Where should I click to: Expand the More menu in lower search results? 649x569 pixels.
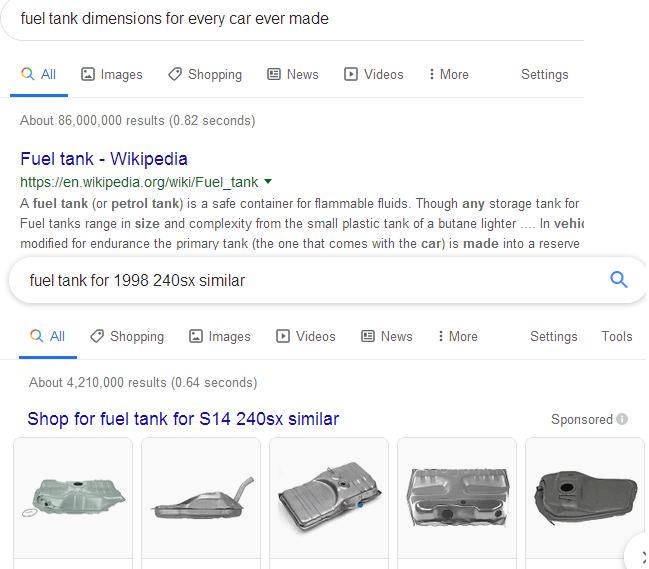(458, 336)
